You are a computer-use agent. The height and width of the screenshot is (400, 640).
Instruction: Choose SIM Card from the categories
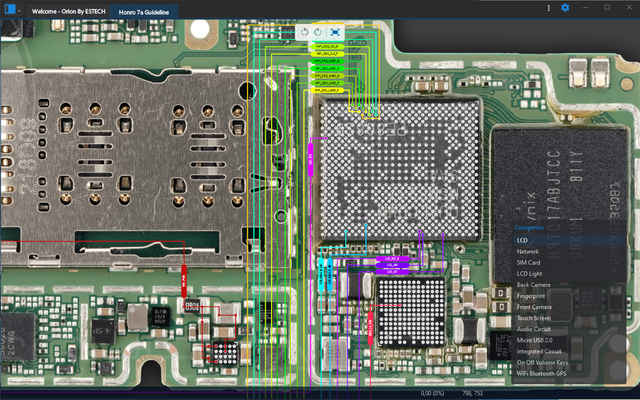tap(528, 262)
